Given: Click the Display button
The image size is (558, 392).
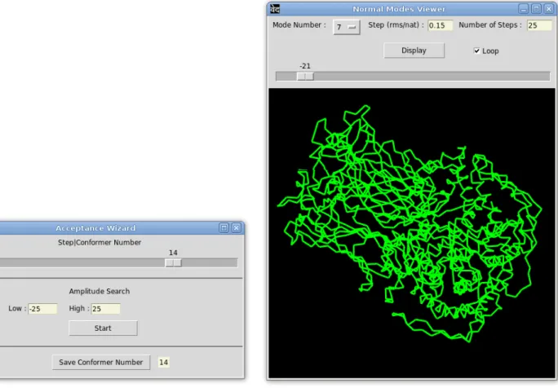Looking at the screenshot, I should tap(414, 51).
